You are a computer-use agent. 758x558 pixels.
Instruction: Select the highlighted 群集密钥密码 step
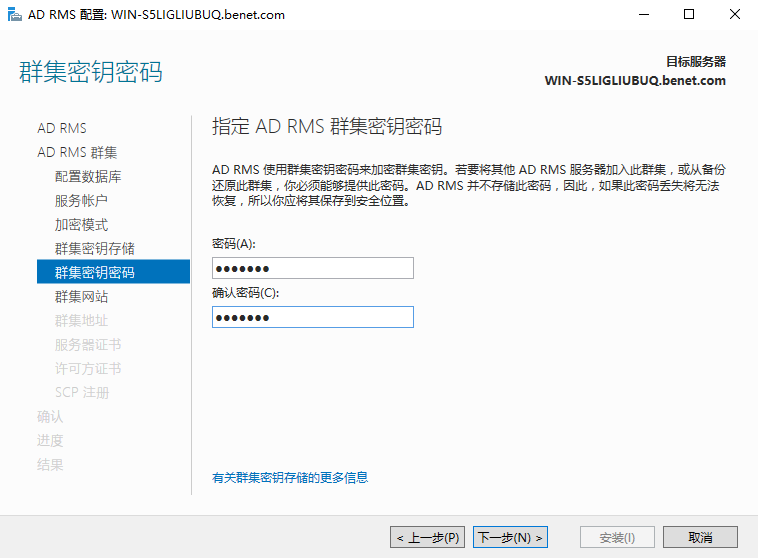(x=114, y=272)
